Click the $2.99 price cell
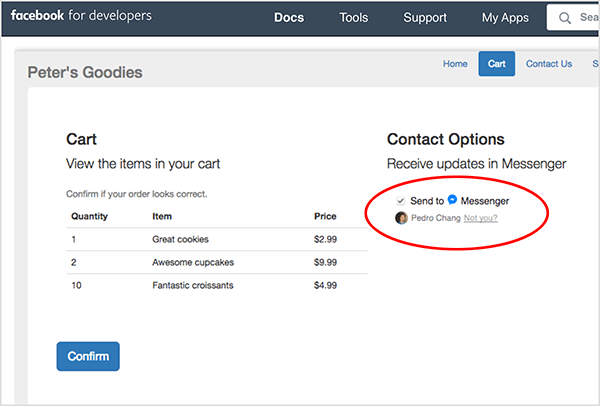This screenshot has width=600, height=406. 325,239
